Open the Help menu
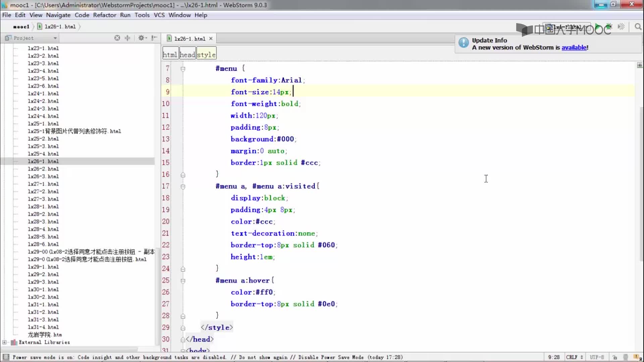This screenshot has width=644, height=362. (x=201, y=15)
